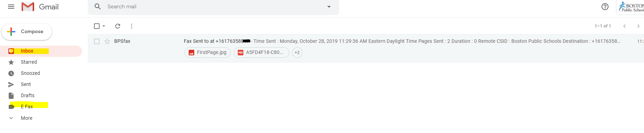The image size is (644, 133).
Task: Compose a new email
Action: pyautogui.click(x=27, y=32)
